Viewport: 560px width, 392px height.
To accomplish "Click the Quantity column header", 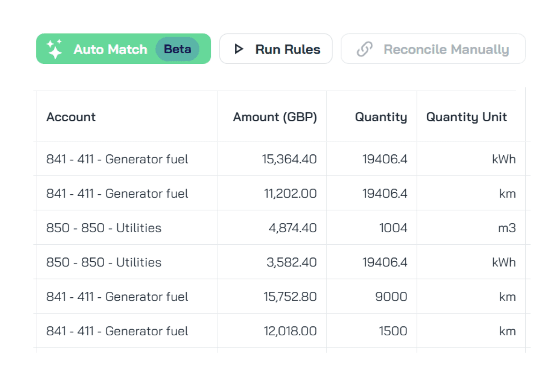I will pos(381,117).
